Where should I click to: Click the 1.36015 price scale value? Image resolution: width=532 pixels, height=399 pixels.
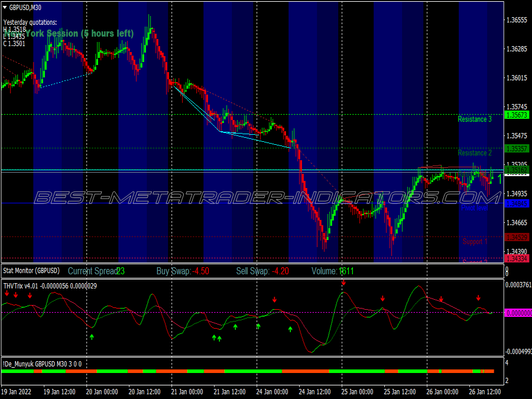(517, 77)
